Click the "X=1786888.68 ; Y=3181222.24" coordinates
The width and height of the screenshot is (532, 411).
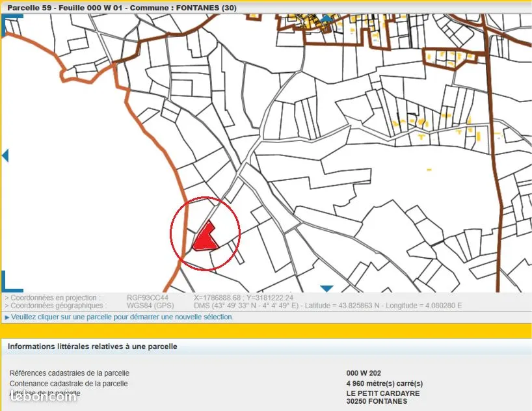(x=243, y=298)
